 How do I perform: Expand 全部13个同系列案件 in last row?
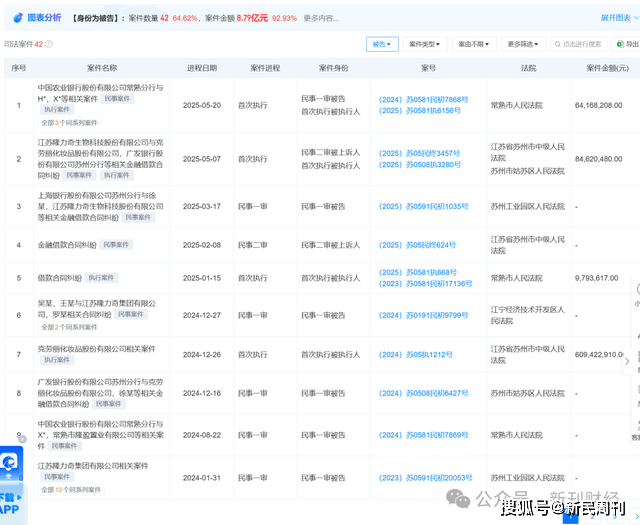coord(71,489)
